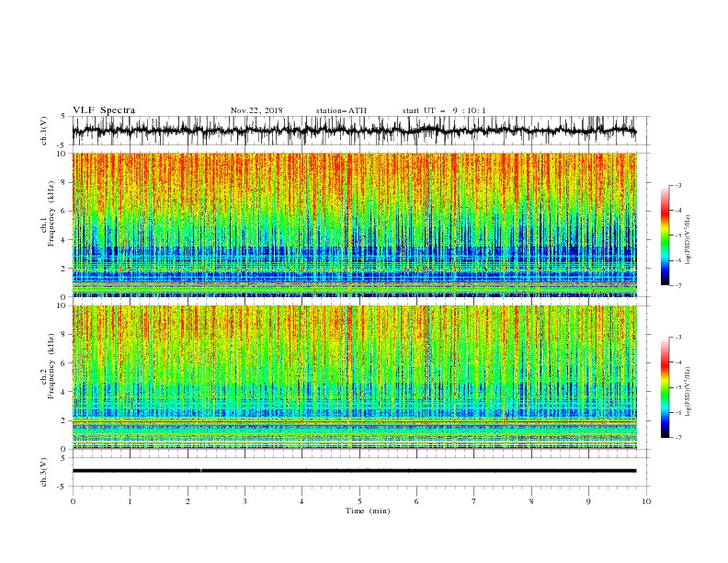Click the 'ch.3(V)' axis label
728x563 pixels.
pyautogui.click(x=44, y=473)
